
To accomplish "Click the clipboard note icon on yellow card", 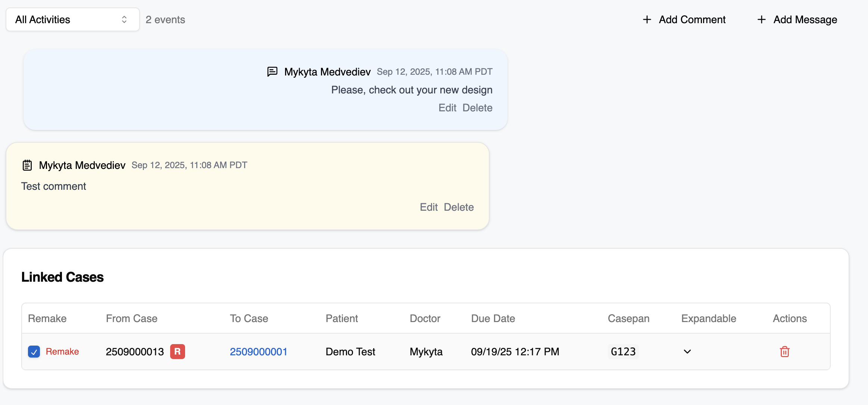I will [x=27, y=165].
